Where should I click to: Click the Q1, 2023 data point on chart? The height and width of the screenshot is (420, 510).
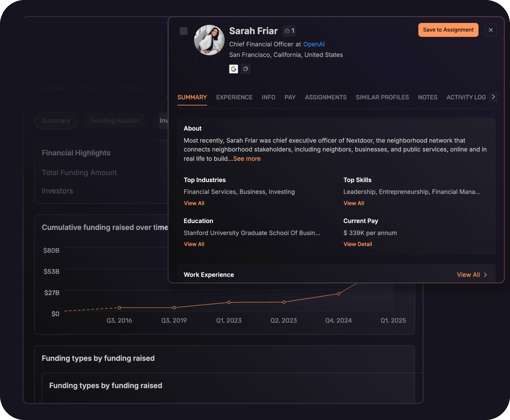pos(229,302)
